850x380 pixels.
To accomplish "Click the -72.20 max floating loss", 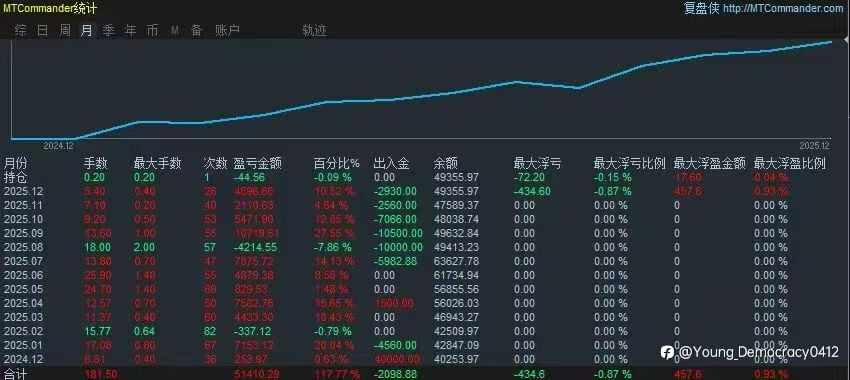I will (529, 177).
